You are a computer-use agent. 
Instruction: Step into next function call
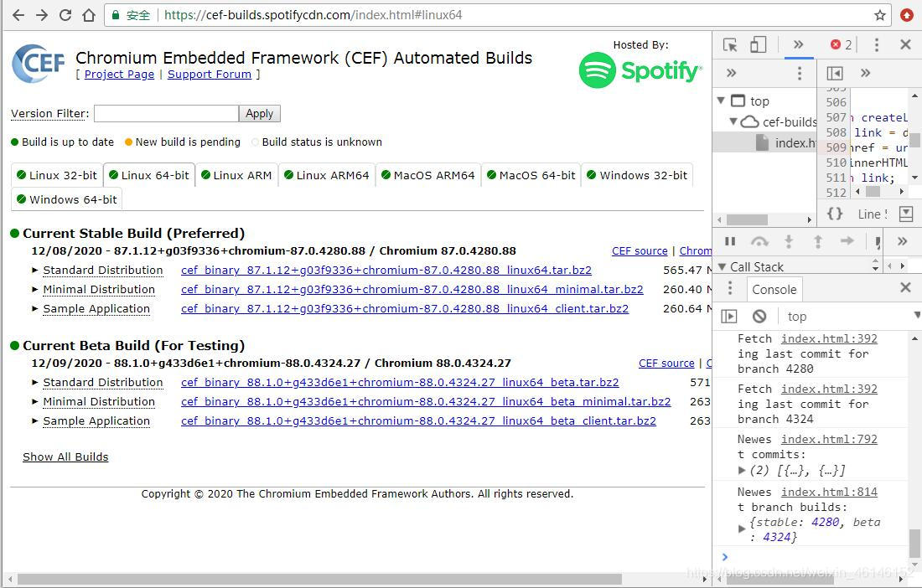click(789, 241)
